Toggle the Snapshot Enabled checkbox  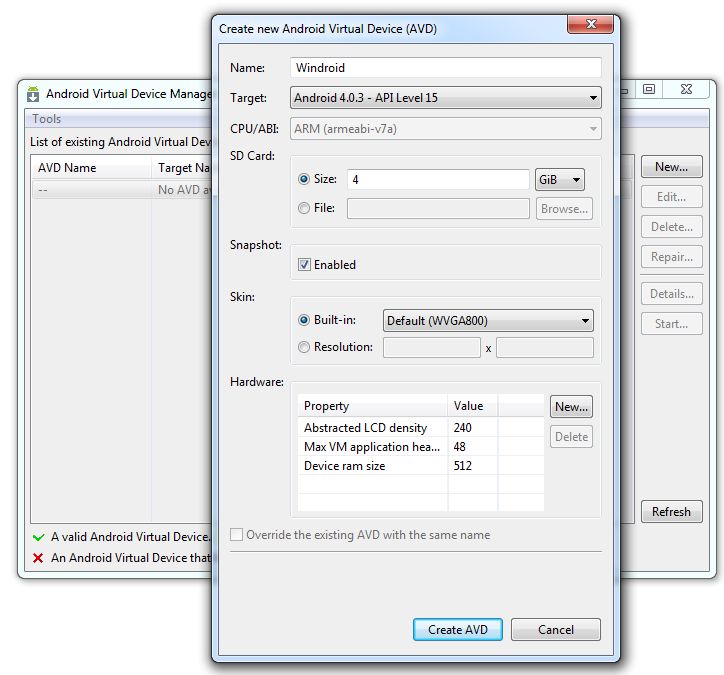(304, 265)
